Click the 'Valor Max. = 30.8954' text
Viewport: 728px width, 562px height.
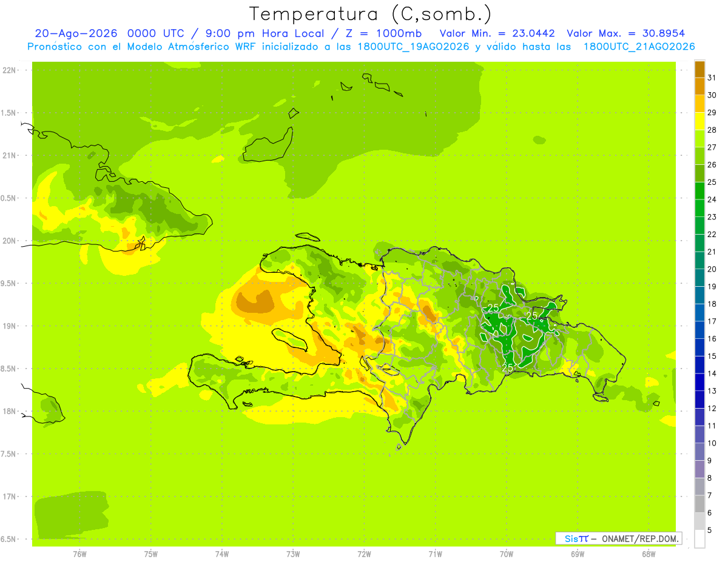tap(626, 33)
